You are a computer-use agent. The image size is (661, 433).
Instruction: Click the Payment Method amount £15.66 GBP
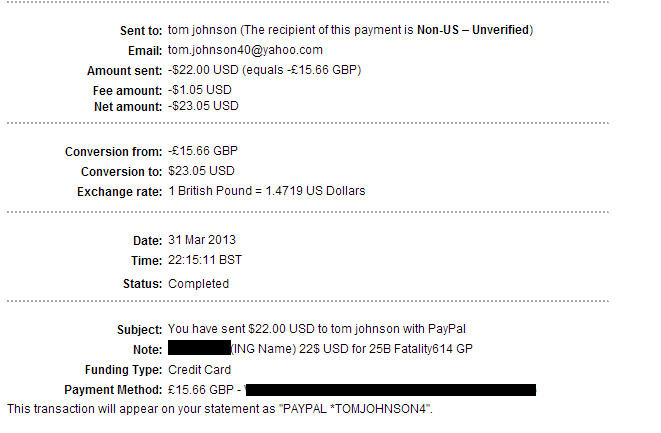tap(201, 390)
